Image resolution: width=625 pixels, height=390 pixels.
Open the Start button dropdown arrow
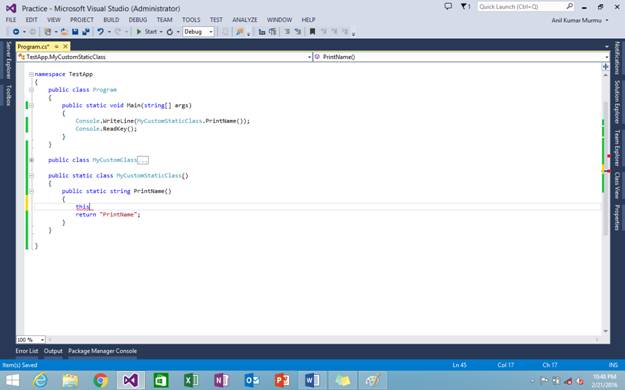click(161, 32)
